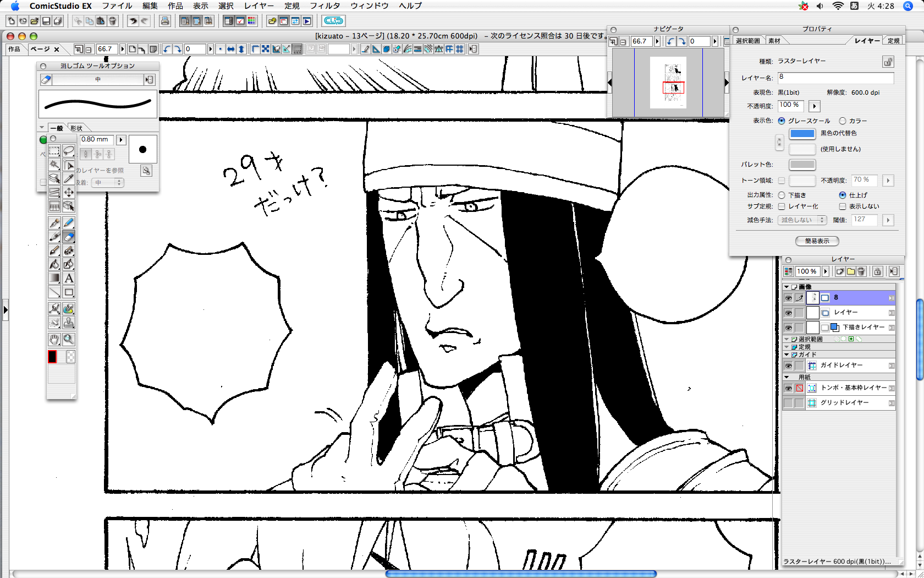Click the Navigator page thumbnail
This screenshot has width=924, height=578.
pyautogui.click(x=668, y=83)
